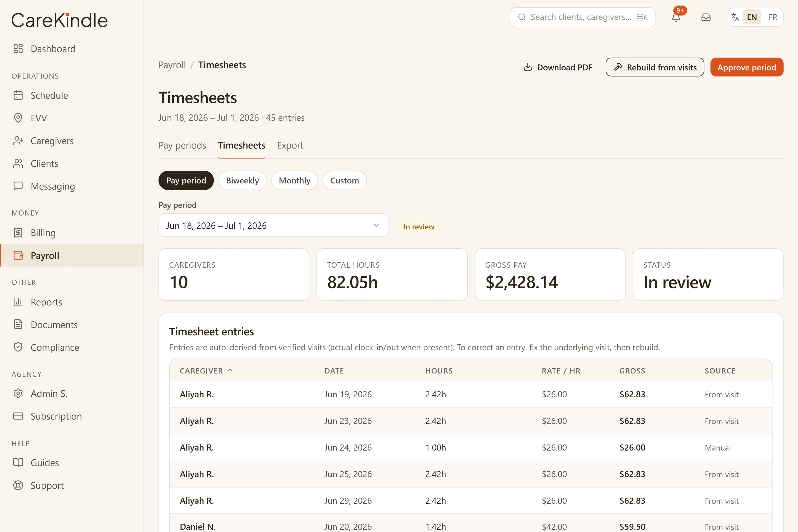Click the Clients people icon
The image size is (798, 532).
tap(18, 164)
